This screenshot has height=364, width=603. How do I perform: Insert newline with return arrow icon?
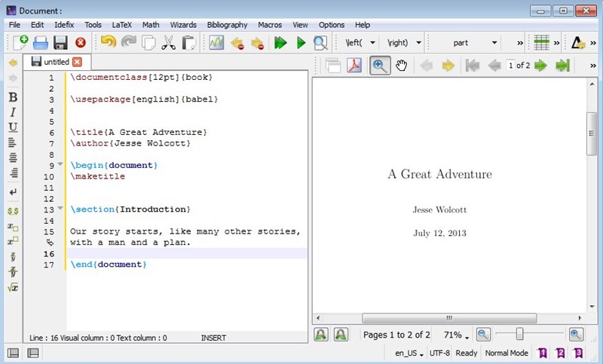pyautogui.click(x=13, y=191)
